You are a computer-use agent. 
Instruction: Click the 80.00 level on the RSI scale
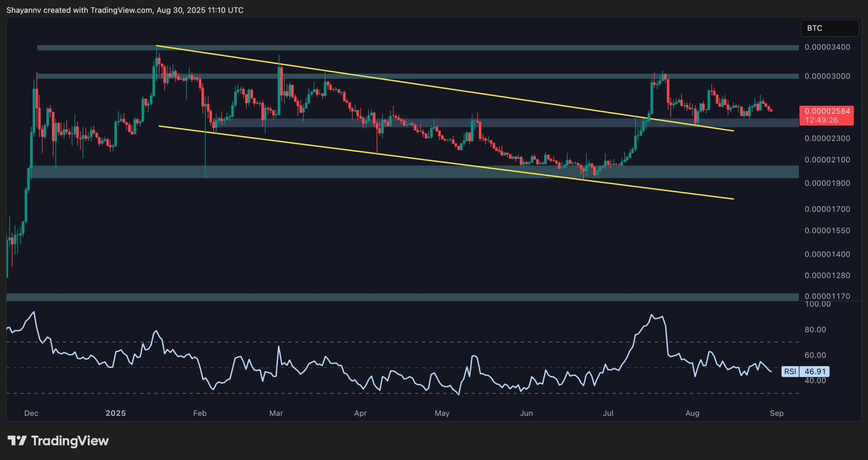click(x=815, y=329)
